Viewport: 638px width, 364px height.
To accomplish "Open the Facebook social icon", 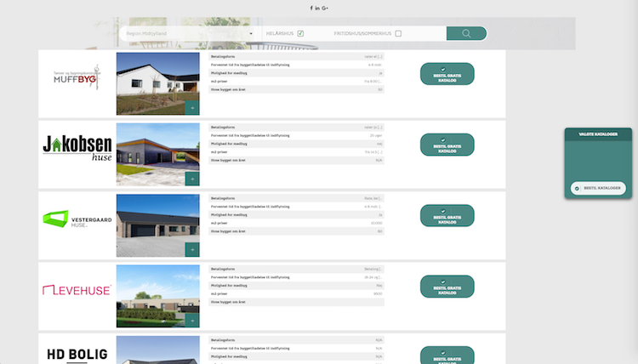I will (x=311, y=8).
